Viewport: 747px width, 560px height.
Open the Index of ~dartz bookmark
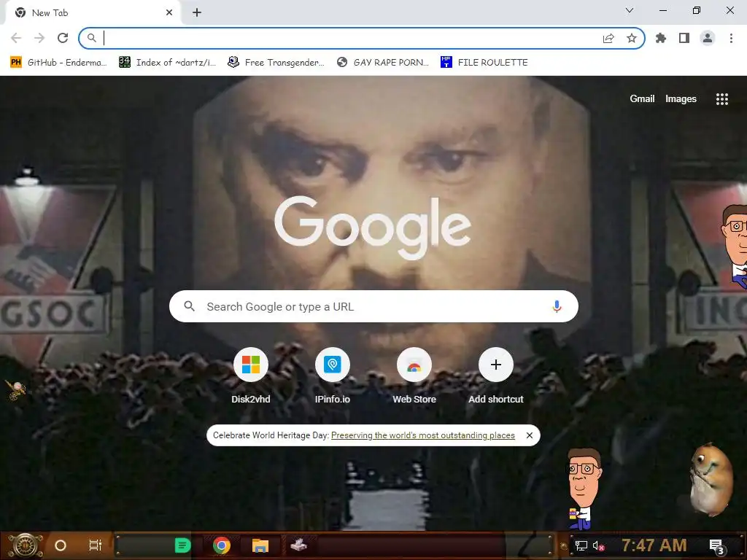click(x=167, y=63)
